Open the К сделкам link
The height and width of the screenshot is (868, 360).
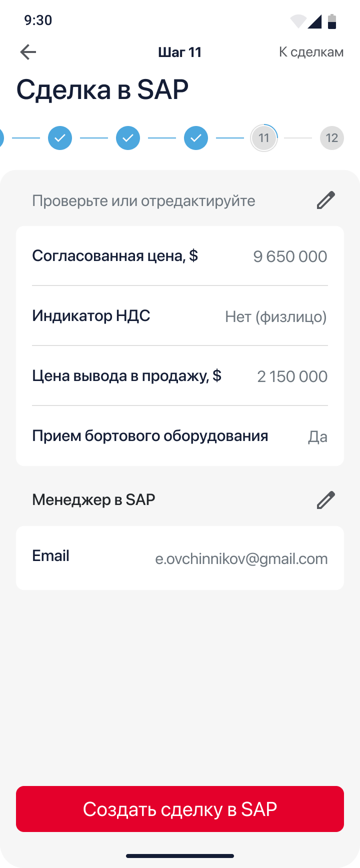pos(311,52)
